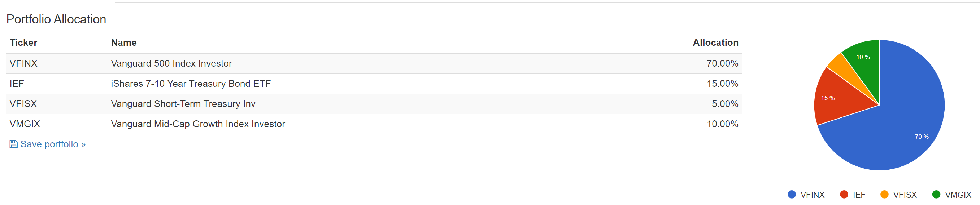Image resolution: width=980 pixels, height=205 pixels.
Task: Toggle the IEF legend label
Action: (x=859, y=195)
